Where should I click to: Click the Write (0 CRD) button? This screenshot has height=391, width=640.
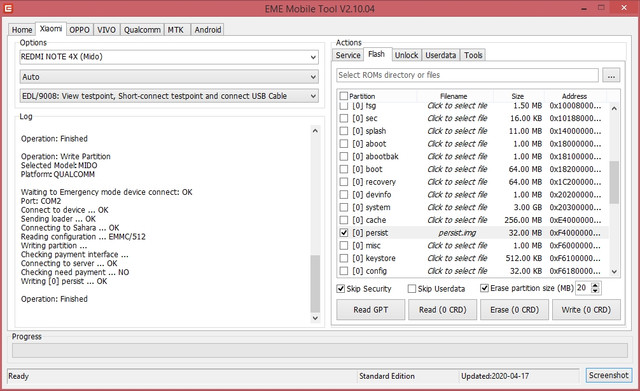[586, 310]
